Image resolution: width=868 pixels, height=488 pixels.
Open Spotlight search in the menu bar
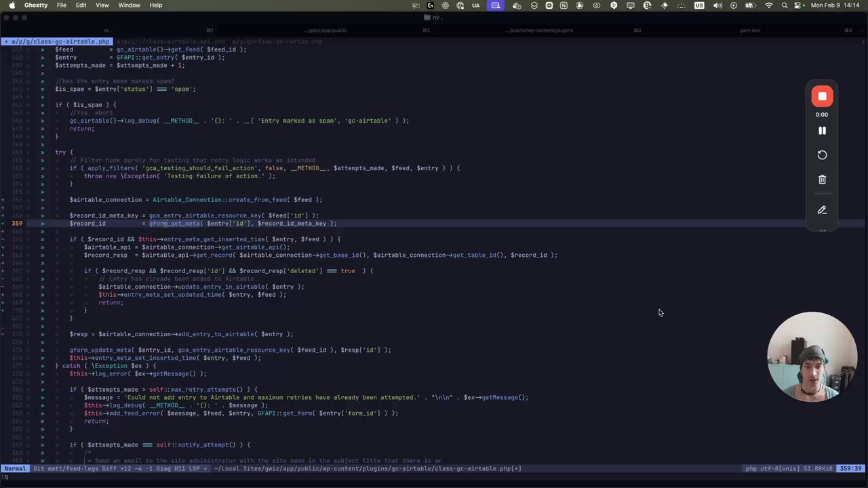(x=785, y=5)
